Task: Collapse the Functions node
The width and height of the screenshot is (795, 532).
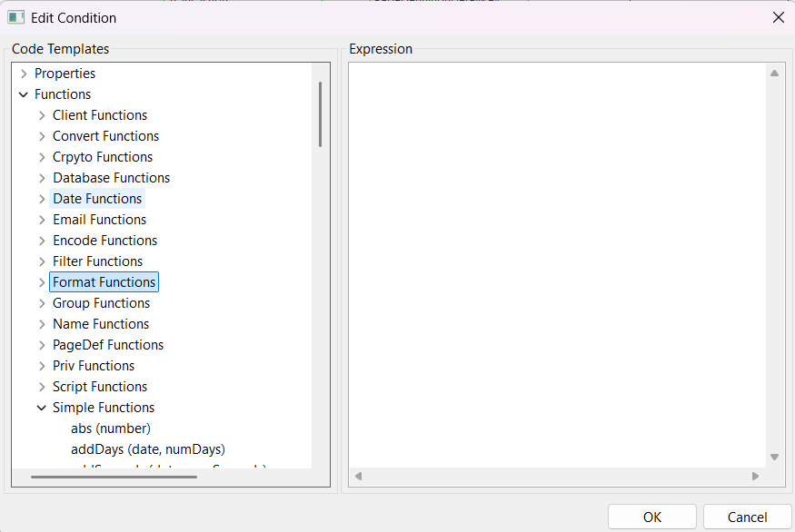Action: (24, 94)
